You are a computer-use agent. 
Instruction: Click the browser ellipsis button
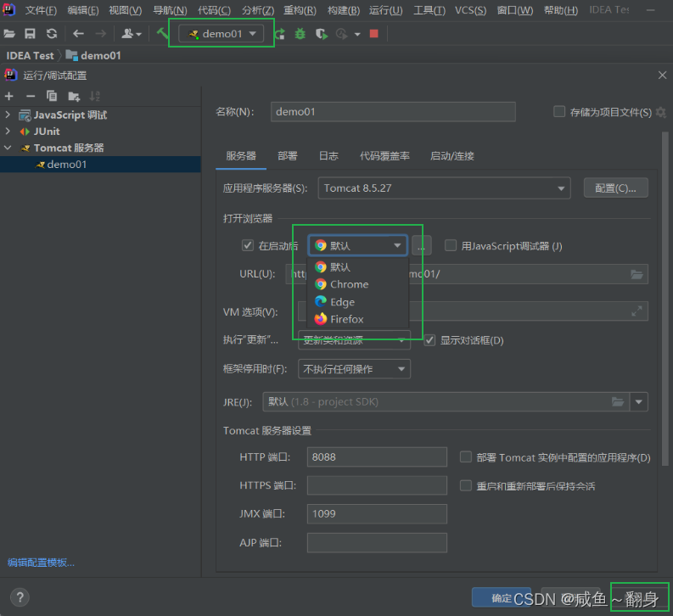coord(421,245)
